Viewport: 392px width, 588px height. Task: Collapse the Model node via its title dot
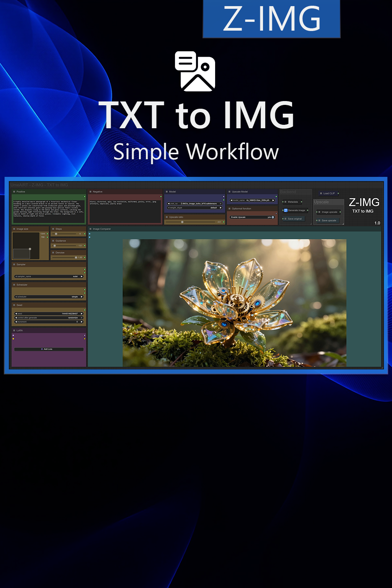point(167,192)
